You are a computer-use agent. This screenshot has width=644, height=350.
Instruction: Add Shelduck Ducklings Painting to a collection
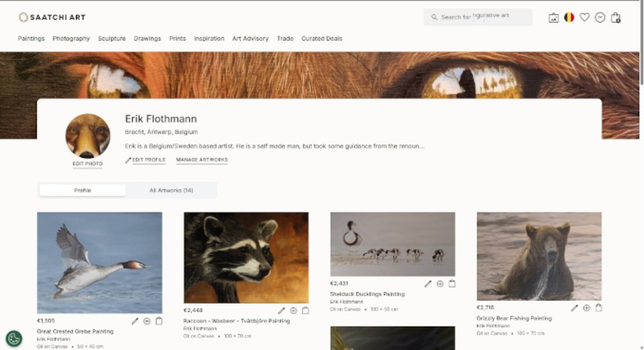pyautogui.click(x=440, y=283)
